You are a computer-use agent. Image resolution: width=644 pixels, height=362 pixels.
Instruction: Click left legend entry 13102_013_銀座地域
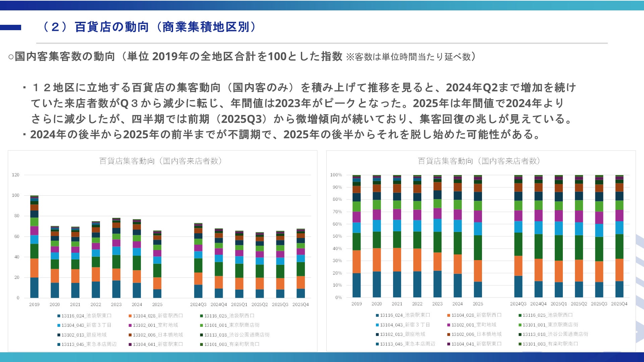pyautogui.click(x=84, y=335)
